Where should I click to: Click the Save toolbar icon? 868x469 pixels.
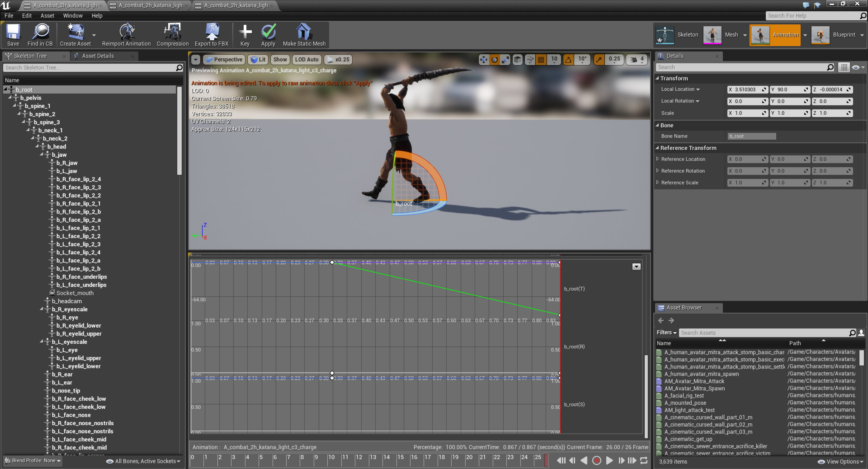tap(13, 35)
